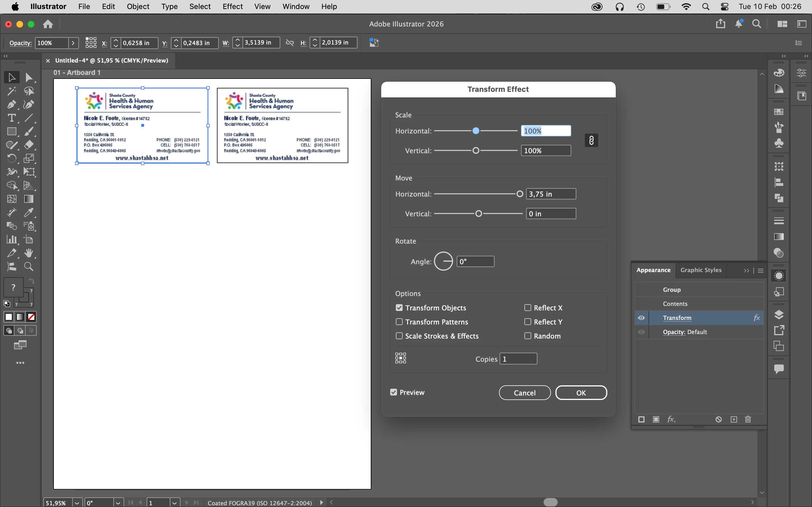
Task: Delete selected item with trash icon
Action: tap(748, 419)
